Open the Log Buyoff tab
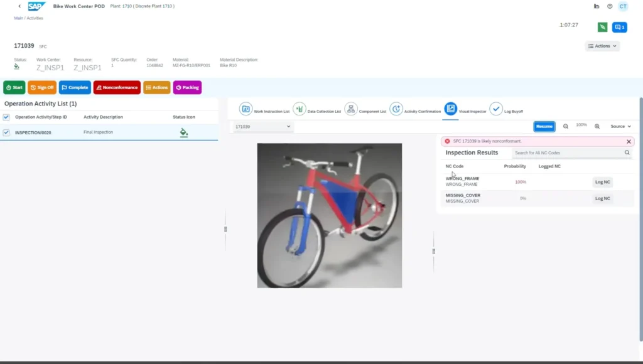643x364 pixels. click(x=506, y=109)
